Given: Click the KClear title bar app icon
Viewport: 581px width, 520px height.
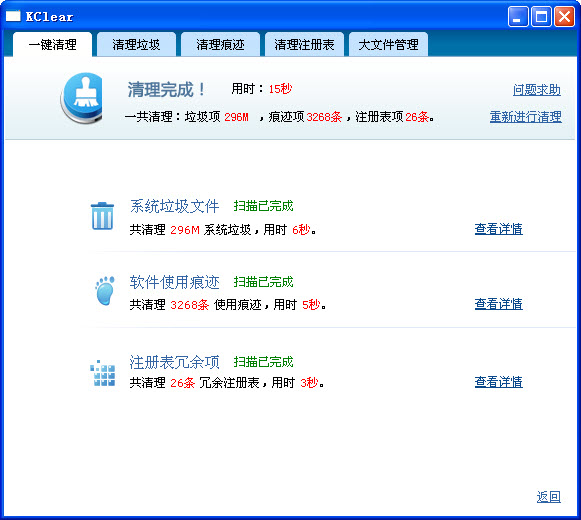Looking at the screenshot, I should click(x=13, y=16).
